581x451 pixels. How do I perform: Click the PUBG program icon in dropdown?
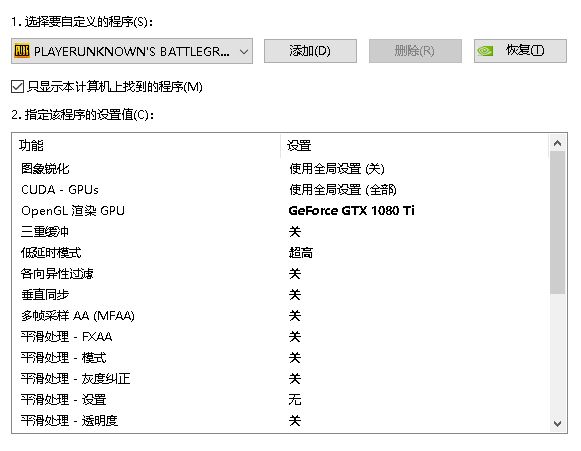21,51
